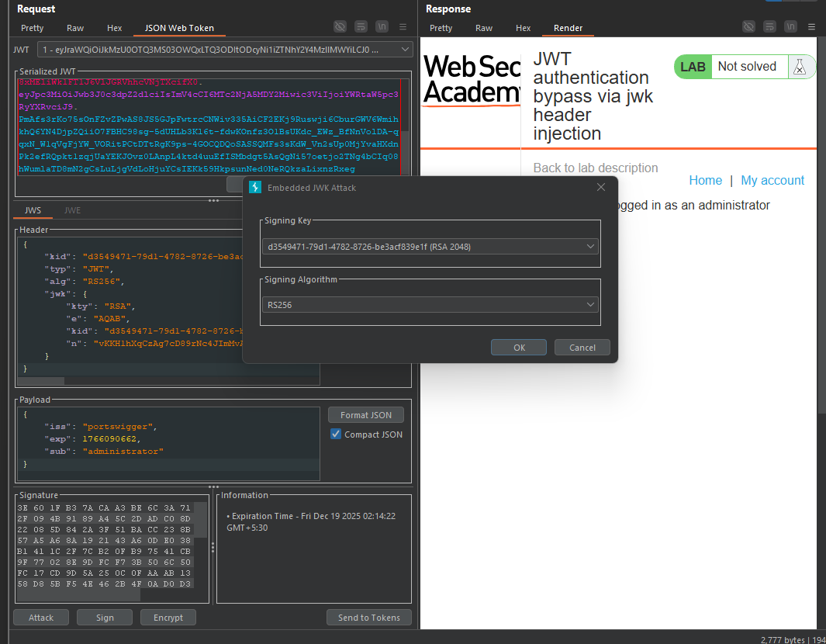Enable or disable Compact JSON checkbox
This screenshot has height=644, width=826.
(336, 434)
